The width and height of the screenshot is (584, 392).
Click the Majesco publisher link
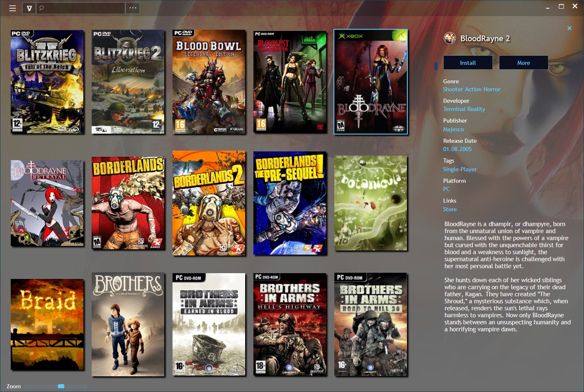click(453, 129)
